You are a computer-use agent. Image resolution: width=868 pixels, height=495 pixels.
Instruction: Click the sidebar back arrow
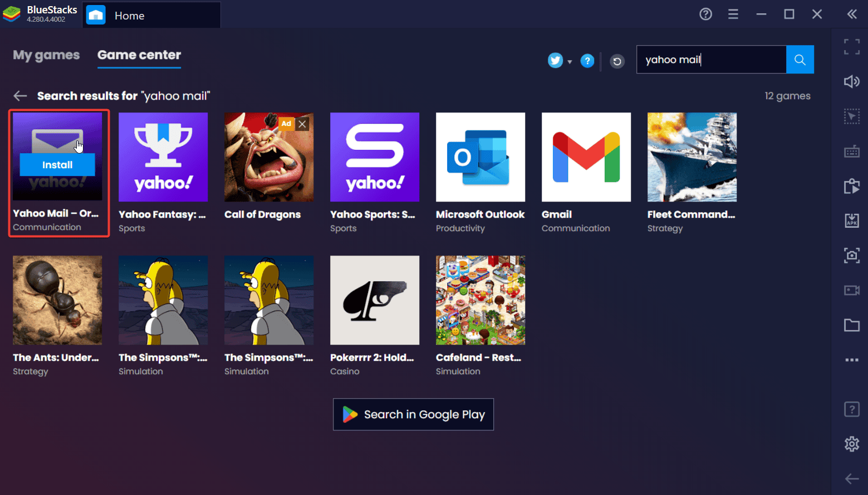click(x=852, y=479)
